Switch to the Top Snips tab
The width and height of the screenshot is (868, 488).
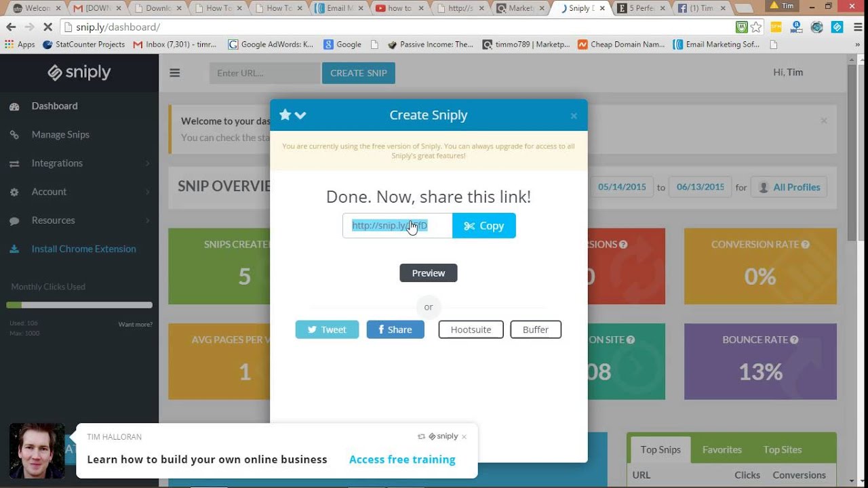660,449
